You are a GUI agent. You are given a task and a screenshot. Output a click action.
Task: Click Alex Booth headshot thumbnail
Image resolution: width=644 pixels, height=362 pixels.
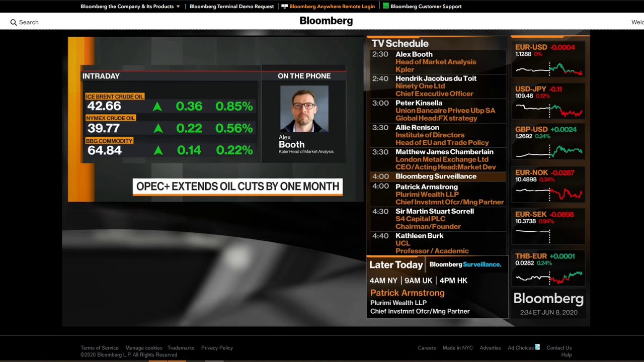[304, 109]
